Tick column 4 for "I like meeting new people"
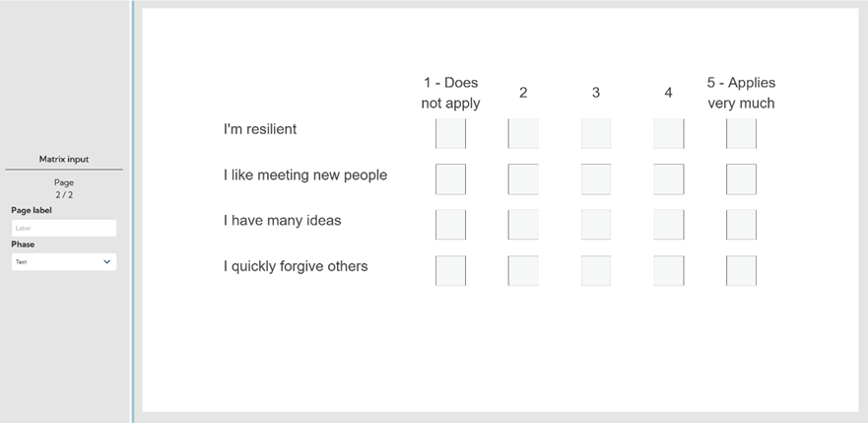The width and height of the screenshot is (868, 423). 668,179
